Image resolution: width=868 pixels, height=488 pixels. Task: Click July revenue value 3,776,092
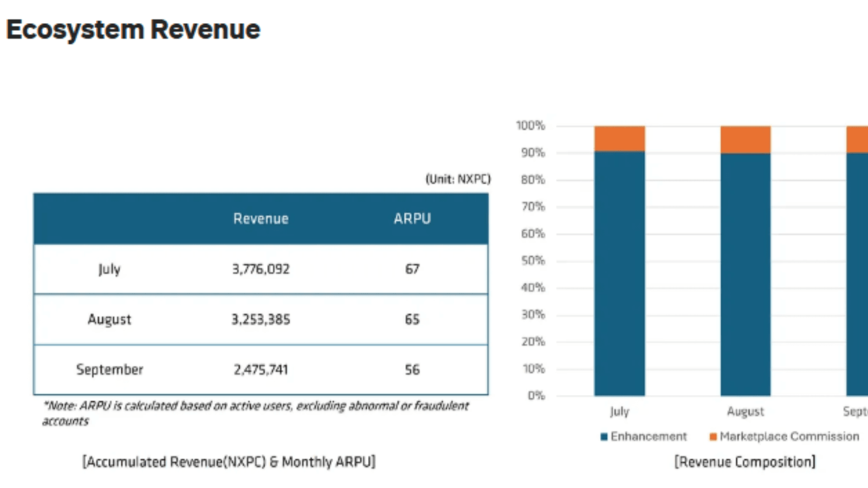coord(261,269)
